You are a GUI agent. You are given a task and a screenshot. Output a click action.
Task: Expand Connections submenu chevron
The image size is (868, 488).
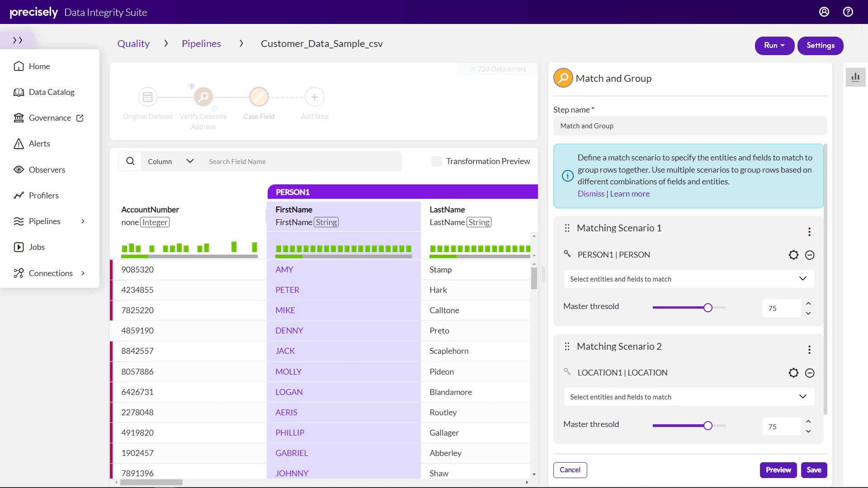pyautogui.click(x=83, y=273)
